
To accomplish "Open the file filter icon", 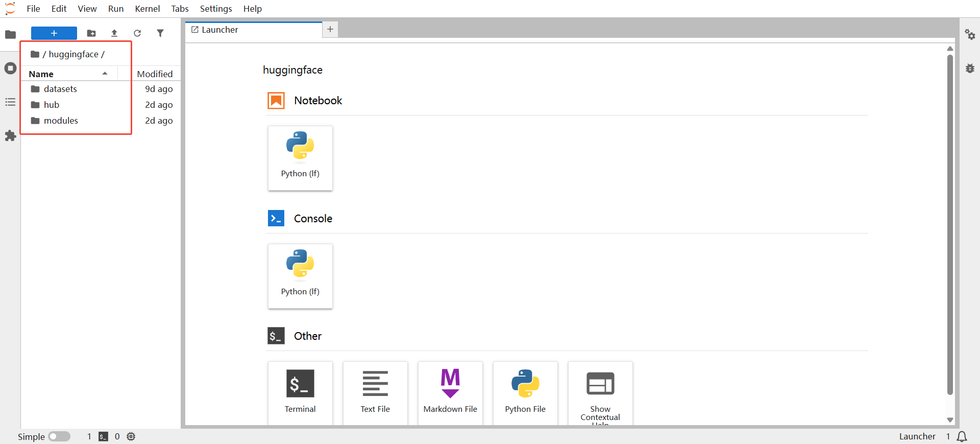I will [160, 33].
